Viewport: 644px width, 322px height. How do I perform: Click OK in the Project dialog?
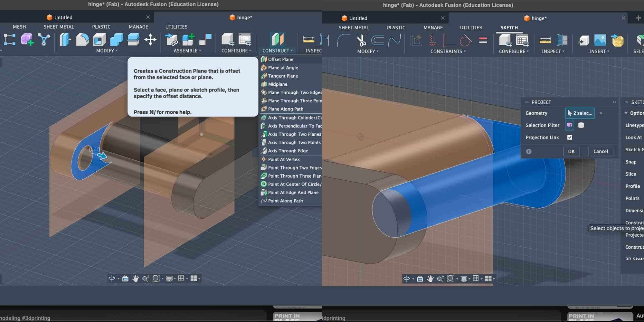coord(571,151)
